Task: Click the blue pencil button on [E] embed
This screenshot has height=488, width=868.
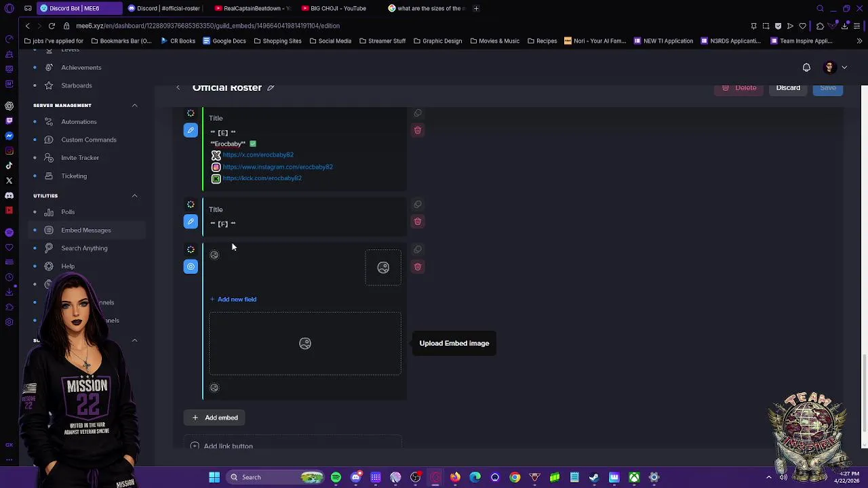Action: [x=191, y=130]
